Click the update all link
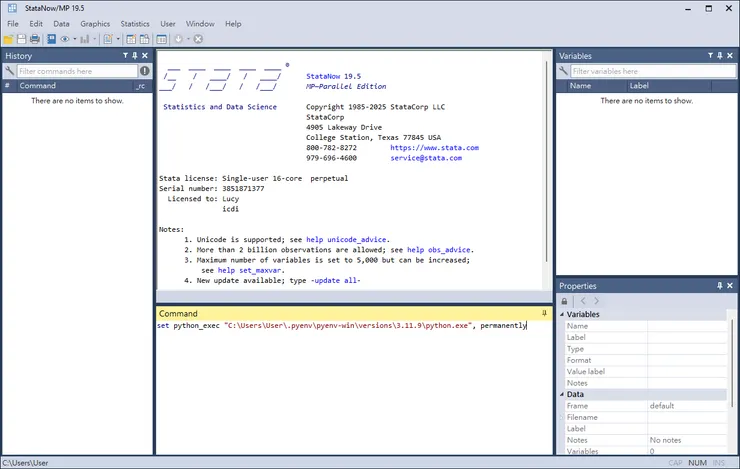 click(x=337, y=281)
